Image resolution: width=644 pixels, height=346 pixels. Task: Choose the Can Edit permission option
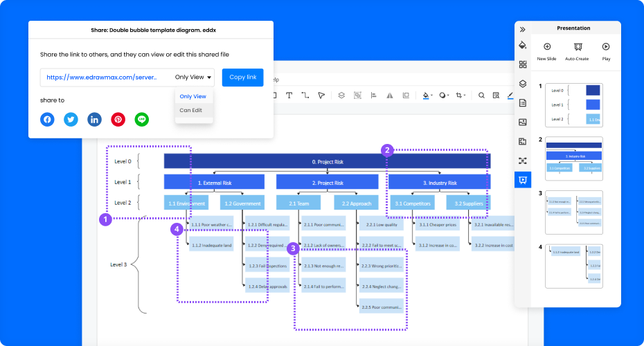191,110
